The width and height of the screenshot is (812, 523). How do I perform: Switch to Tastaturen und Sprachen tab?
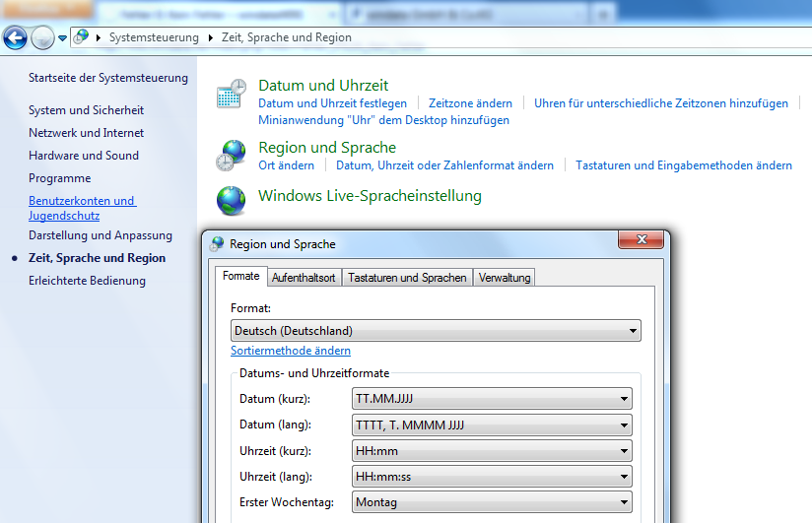(407, 278)
